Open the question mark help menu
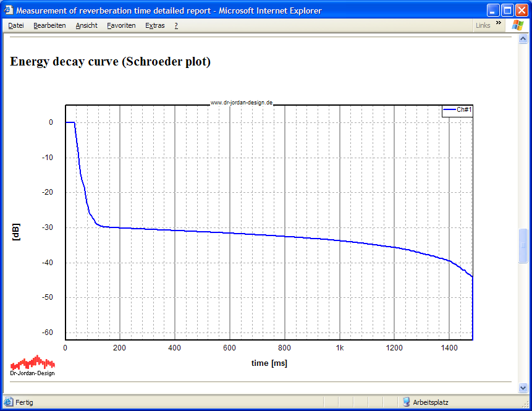 click(176, 25)
